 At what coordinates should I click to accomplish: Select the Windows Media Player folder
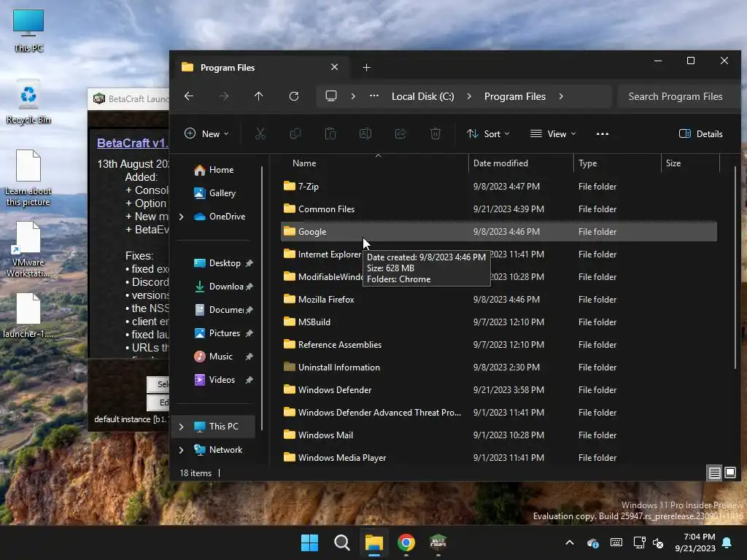click(x=499, y=458)
